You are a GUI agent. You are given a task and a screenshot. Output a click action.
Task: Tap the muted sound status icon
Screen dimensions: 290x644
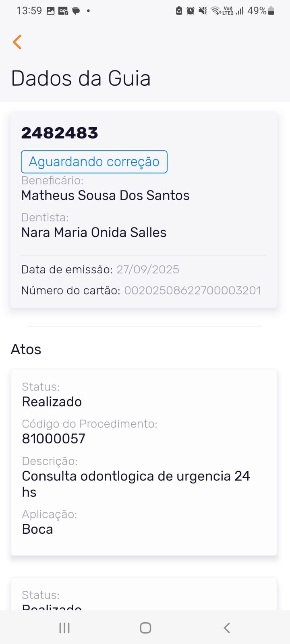(203, 11)
